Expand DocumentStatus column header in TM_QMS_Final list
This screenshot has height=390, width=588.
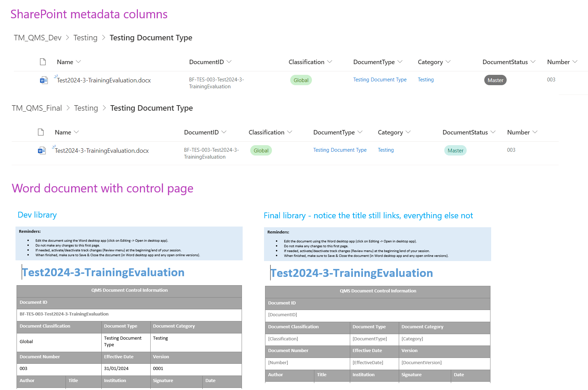tap(493, 132)
